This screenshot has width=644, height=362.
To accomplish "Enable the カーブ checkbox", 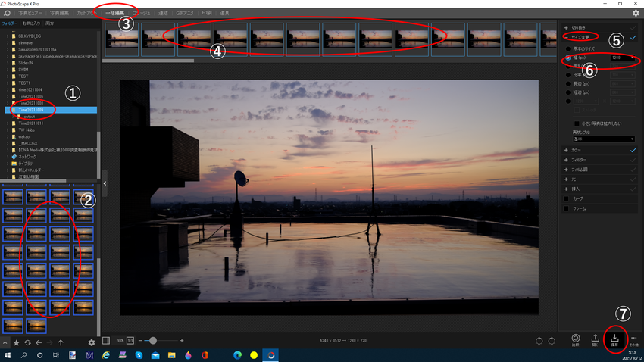I will point(567,198).
